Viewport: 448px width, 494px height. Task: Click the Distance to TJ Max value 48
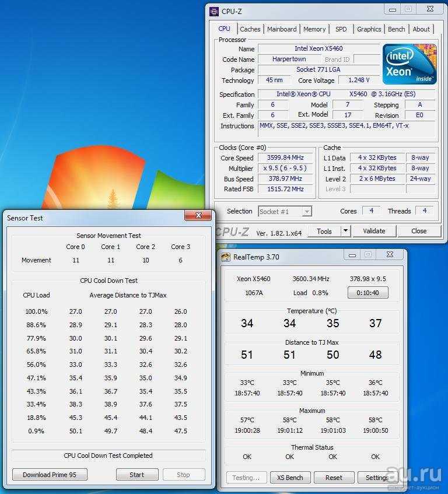[x=375, y=355]
